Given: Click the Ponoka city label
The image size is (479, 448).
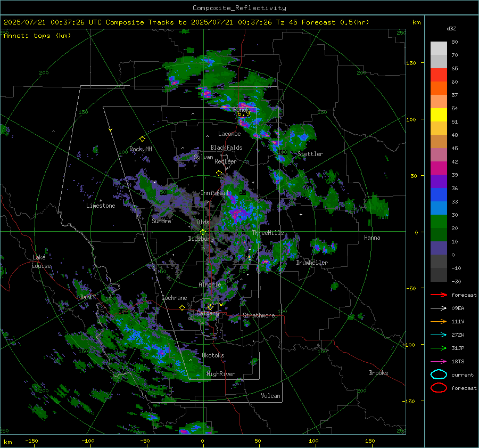Looking at the screenshot, I should point(243,110).
